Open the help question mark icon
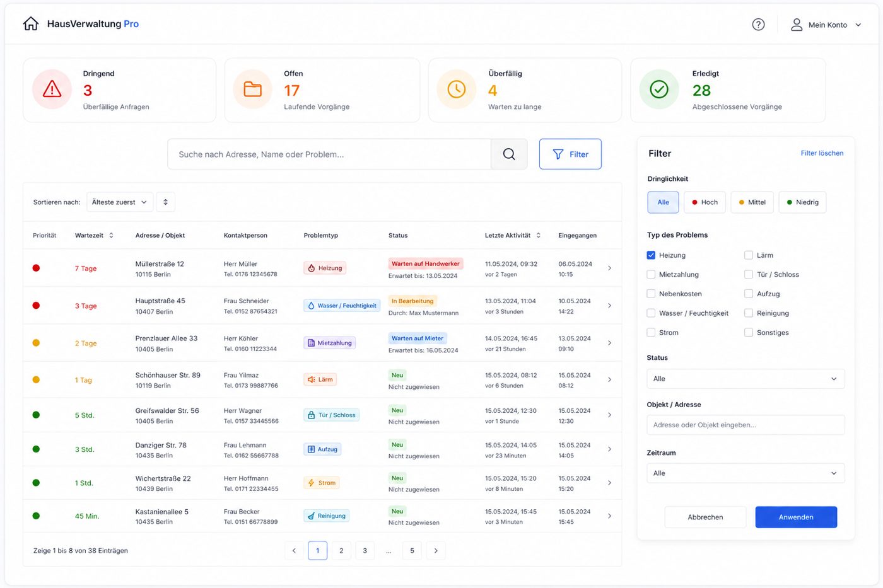The width and height of the screenshot is (883, 588). point(758,25)
